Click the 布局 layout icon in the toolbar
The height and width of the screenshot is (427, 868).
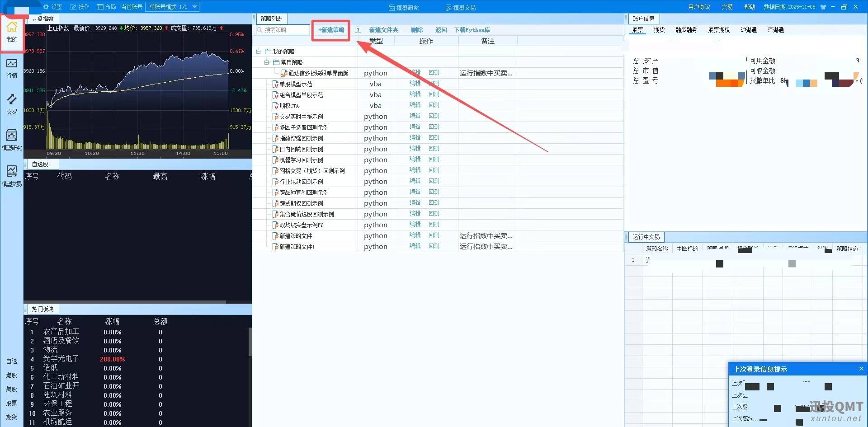point(106,7)
